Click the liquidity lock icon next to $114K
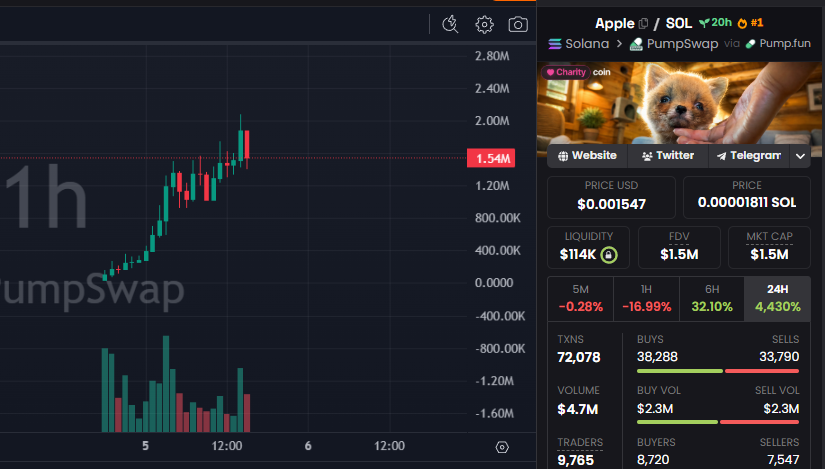The height and width of the screenshot is (469, 825). pos(609,255)
